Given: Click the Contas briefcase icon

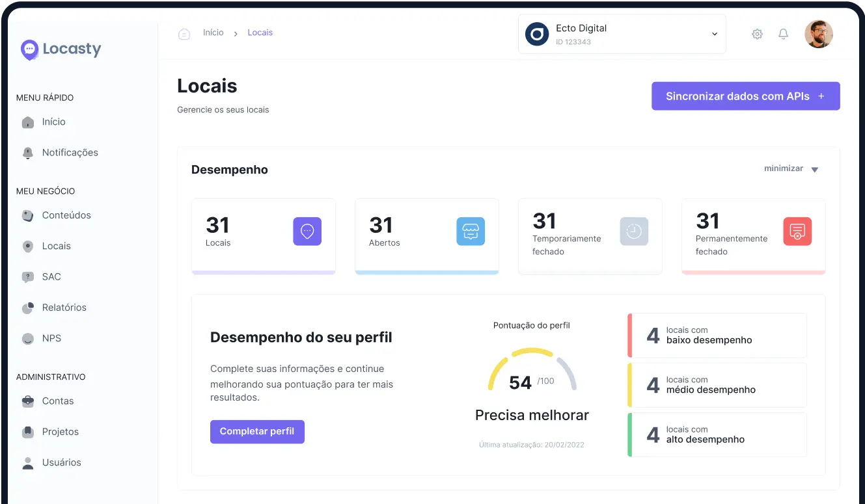Looking at the screenshot, I should pyautogui.click(x=27, y=401).
